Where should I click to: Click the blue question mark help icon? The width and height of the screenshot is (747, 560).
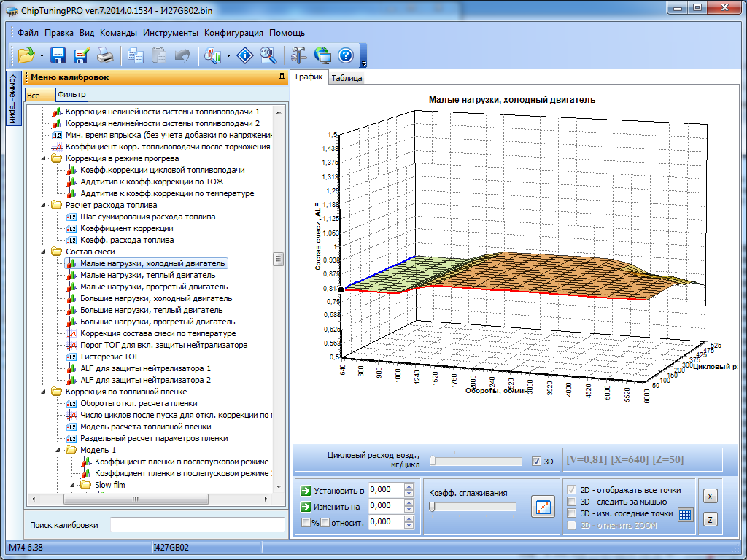(x=345, y=55)
